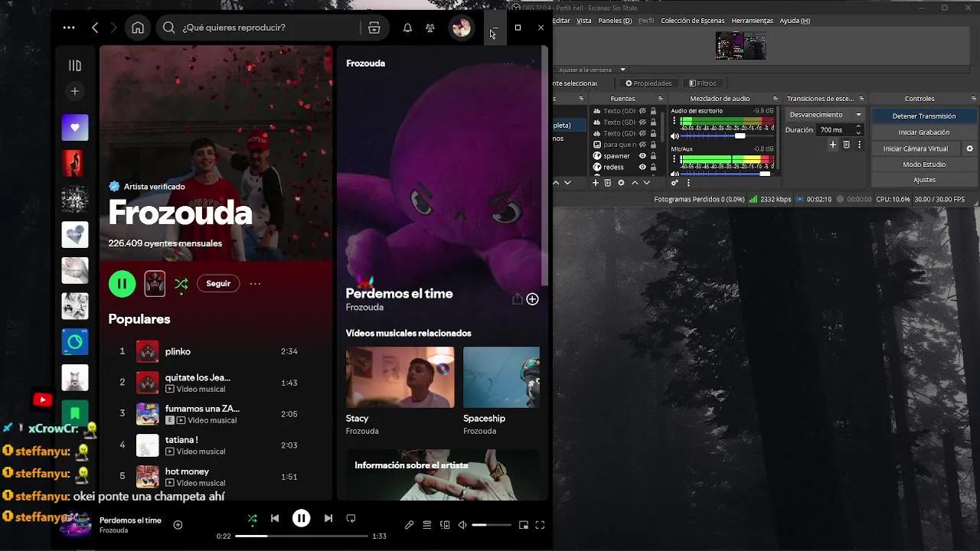
Task: Mute Spotify with the speaker icon
Action: coord(462,525)
